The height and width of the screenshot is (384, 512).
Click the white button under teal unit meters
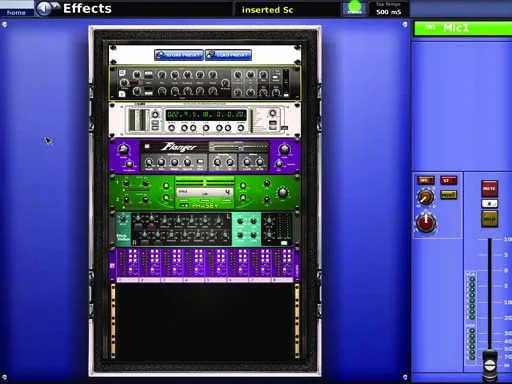coord(284,243)
